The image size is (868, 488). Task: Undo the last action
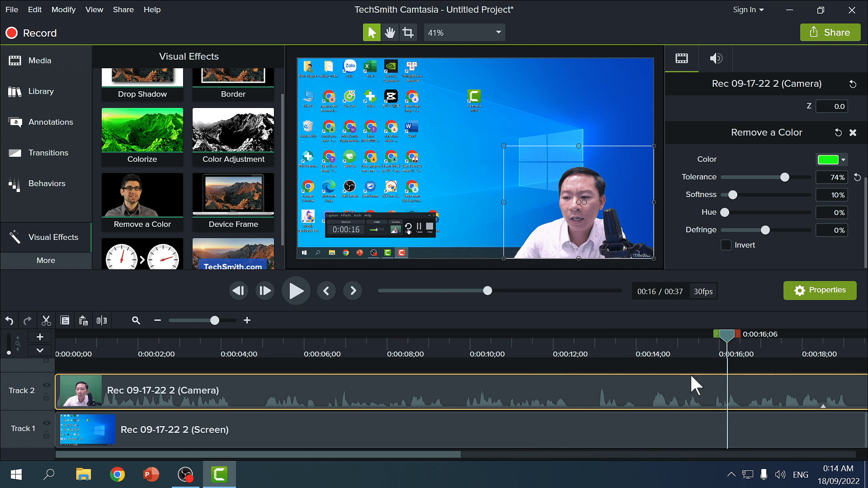pos(9,321)
